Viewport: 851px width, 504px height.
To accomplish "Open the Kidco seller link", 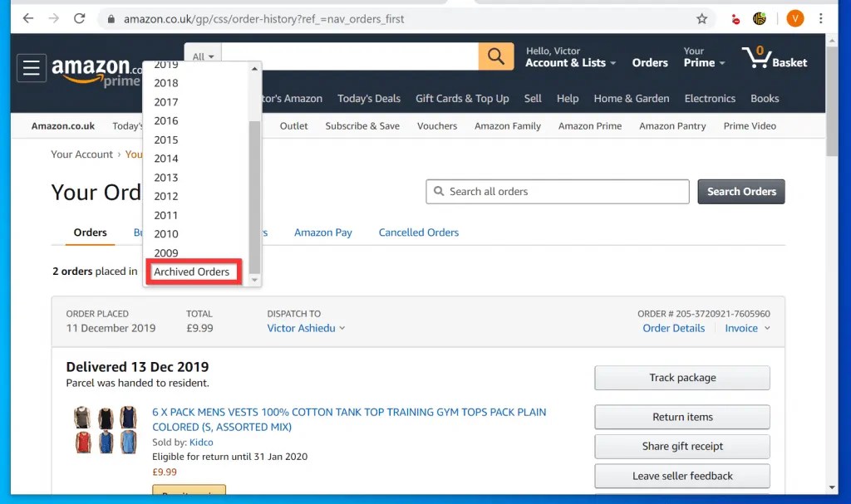I will tap(201, 443).
